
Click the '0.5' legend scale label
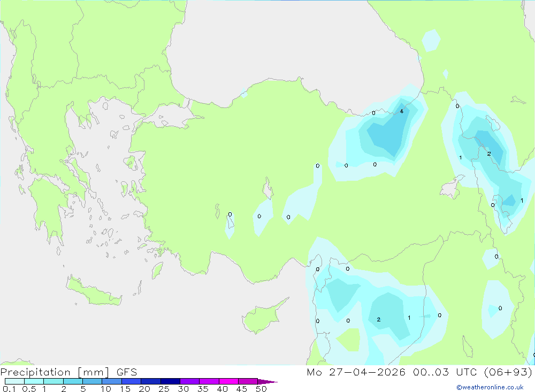pyautogui.click(x=29, y=389)
